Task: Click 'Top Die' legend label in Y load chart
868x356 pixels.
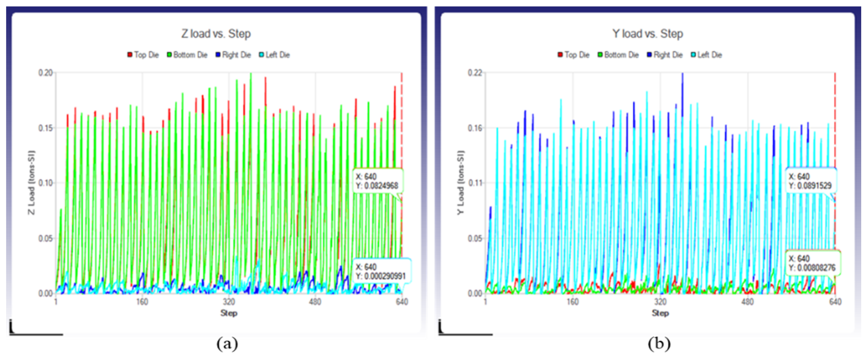Action: [x=577, y=54]
